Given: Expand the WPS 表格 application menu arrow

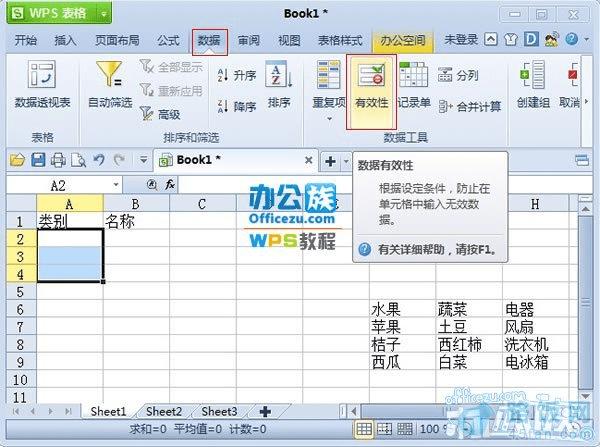Looking at the screenshot, I should click(104, 14).
